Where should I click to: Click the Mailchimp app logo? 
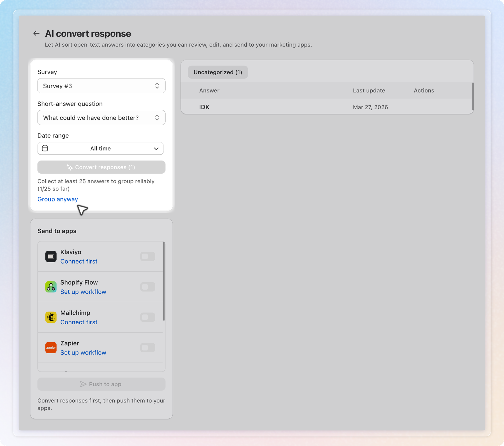point(51,317)
